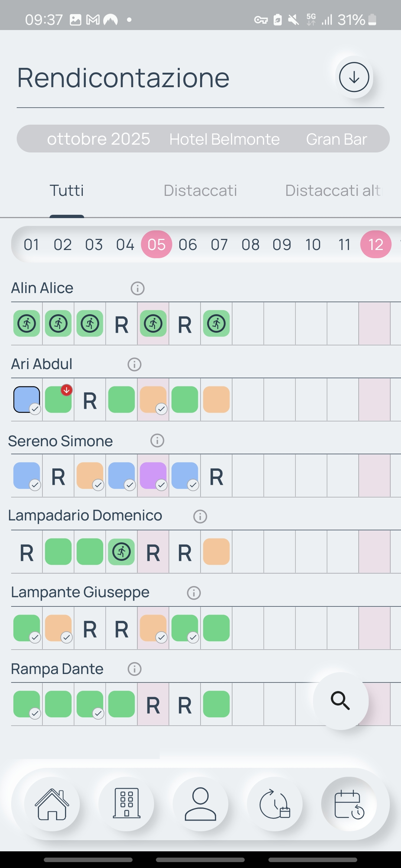Viewport: 401px width, 868px height.
Task: Tap Ari Abdul's blue shift on day 01
Action: (27, 400)
